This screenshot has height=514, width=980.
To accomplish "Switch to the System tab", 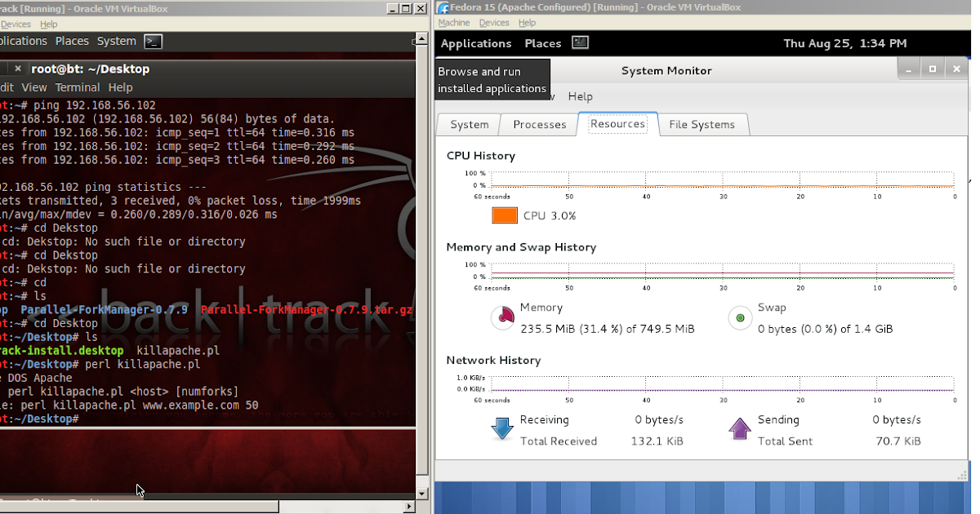I will (470, 125).
